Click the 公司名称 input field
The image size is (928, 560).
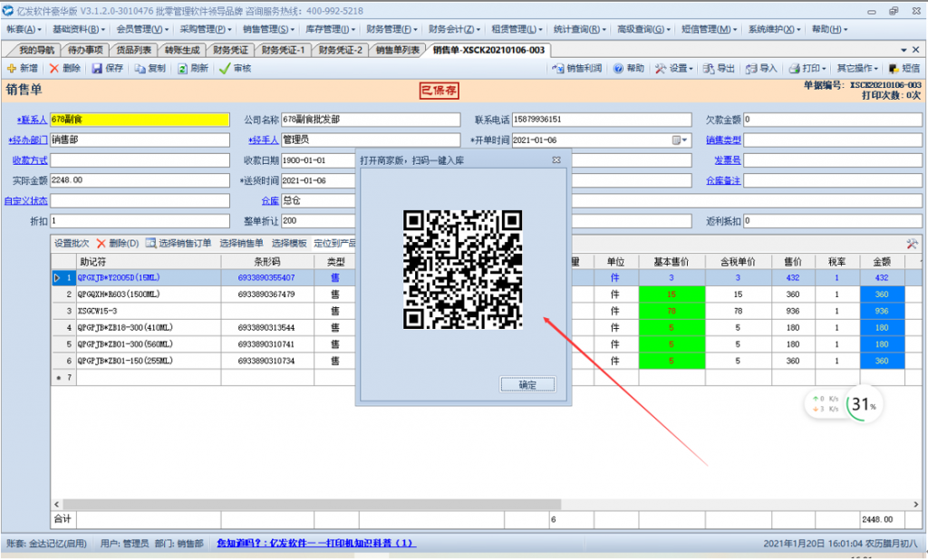pyautogui.click(x=371, y=120)
